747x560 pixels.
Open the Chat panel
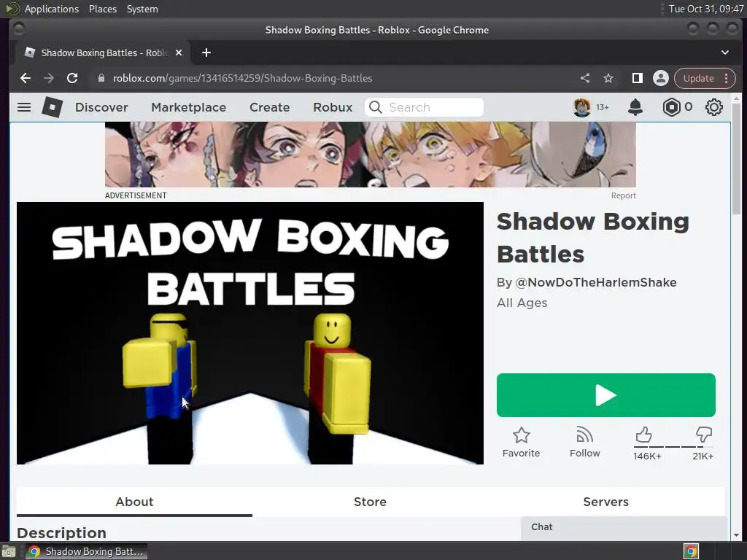pyautogui.click(x=624, y=528)
